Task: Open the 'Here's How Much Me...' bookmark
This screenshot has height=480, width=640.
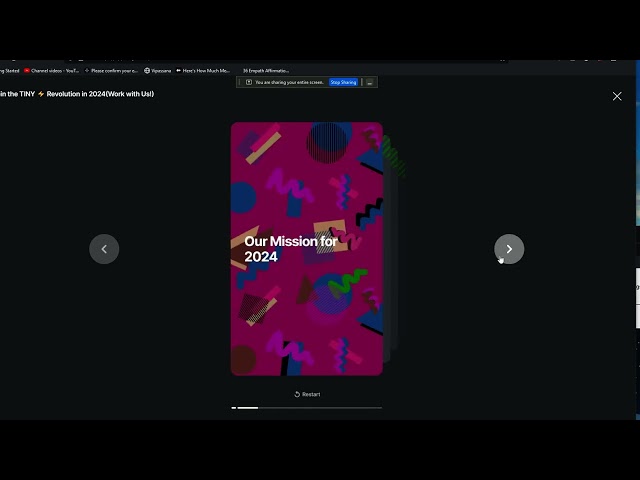Action: [203, 71]
